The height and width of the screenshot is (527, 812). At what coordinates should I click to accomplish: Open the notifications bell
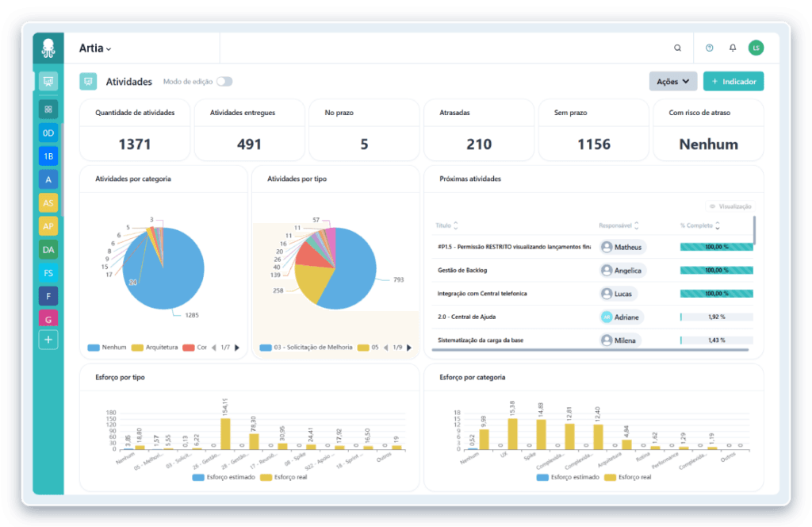tap(733, 48)
